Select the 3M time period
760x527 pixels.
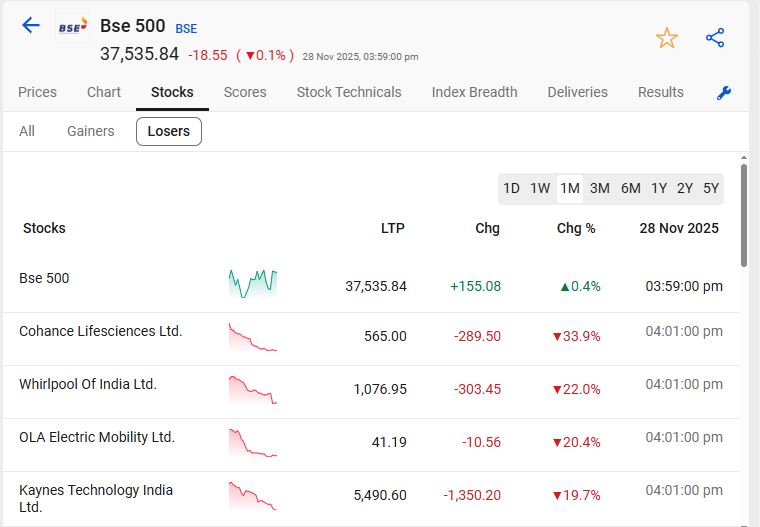(600, 188)
